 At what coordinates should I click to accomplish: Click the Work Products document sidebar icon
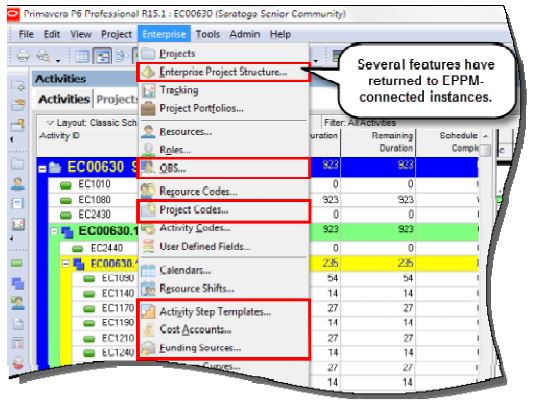point(18,324)
